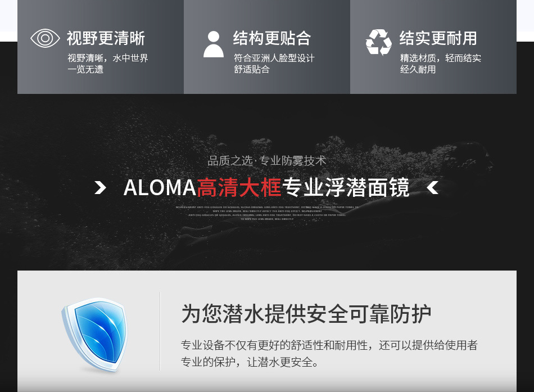Select the 视野更清晰 heading
Image resolution: width=534 pixels, height=392 pixels.
[106, 38]
